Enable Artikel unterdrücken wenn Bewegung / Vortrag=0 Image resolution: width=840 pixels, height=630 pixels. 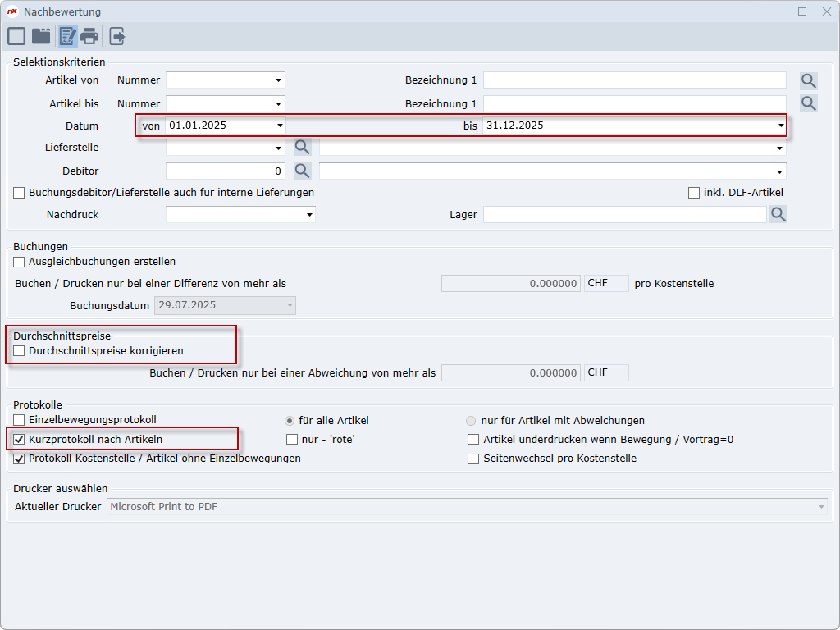[473, 440]
